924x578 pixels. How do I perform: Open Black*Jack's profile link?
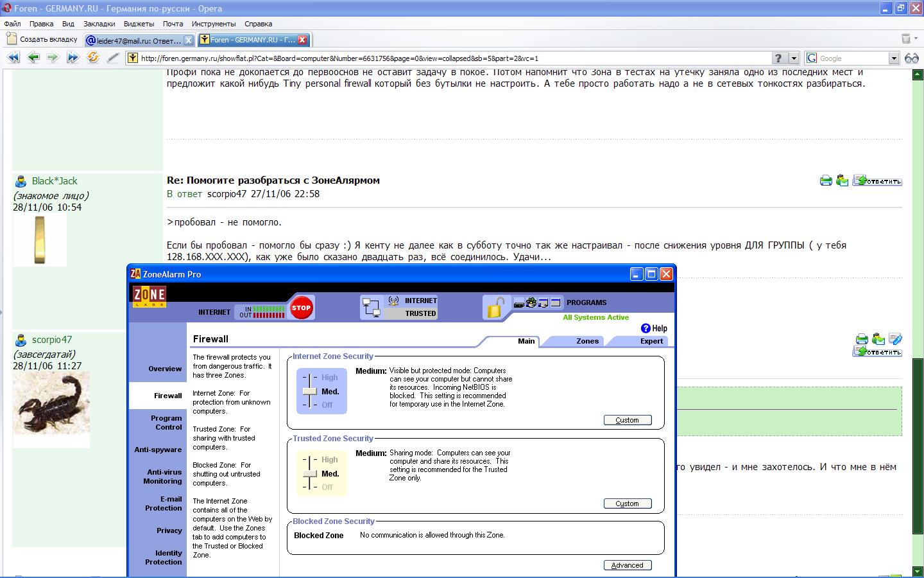[x=55, y=181]
